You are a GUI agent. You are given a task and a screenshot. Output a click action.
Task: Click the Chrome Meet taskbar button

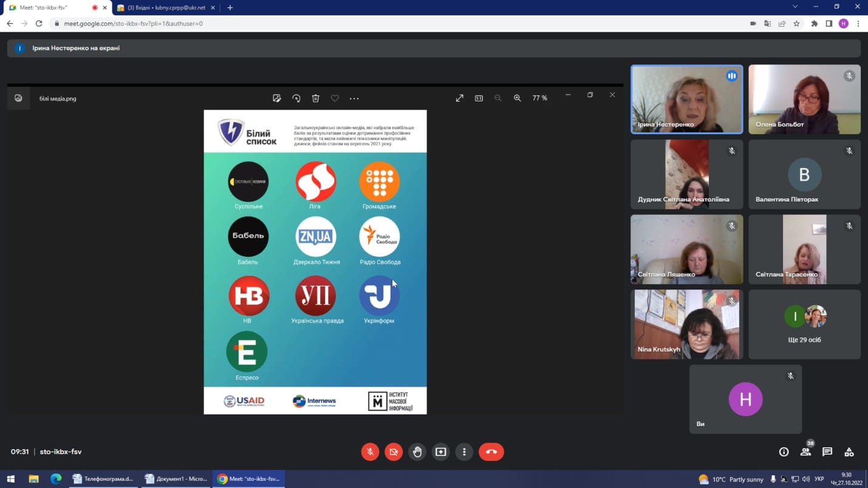249,479
